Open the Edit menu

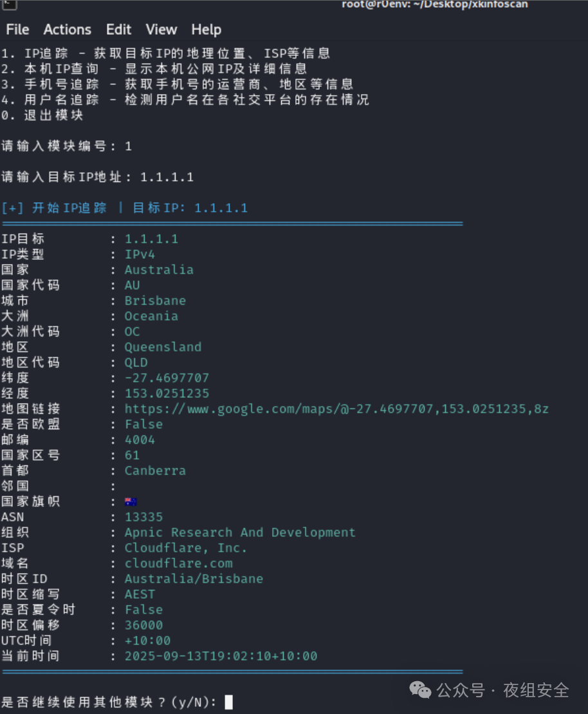pyautogui.click(x=118, y=30)
